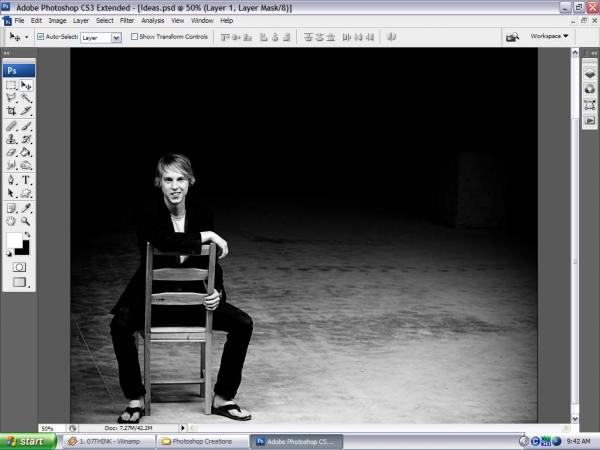The width and height of the screenshot is (600, 450).
Task: Toggle Quick Mask mode
Action: pyautogui.click(x=19, y=267)
